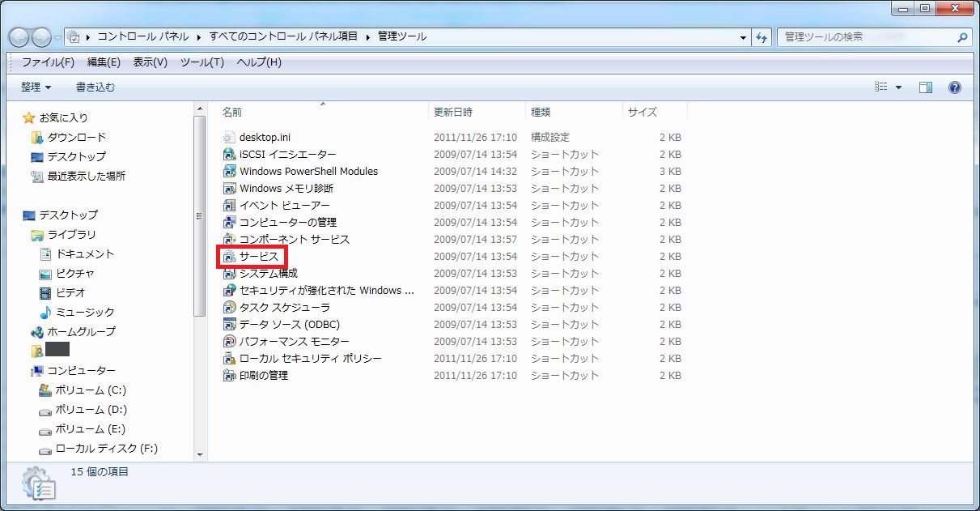This screenshot has width=980, height=511.
Task: Open the iSCSI イニシエーター shortcut icon
Action: pos(229,155)
